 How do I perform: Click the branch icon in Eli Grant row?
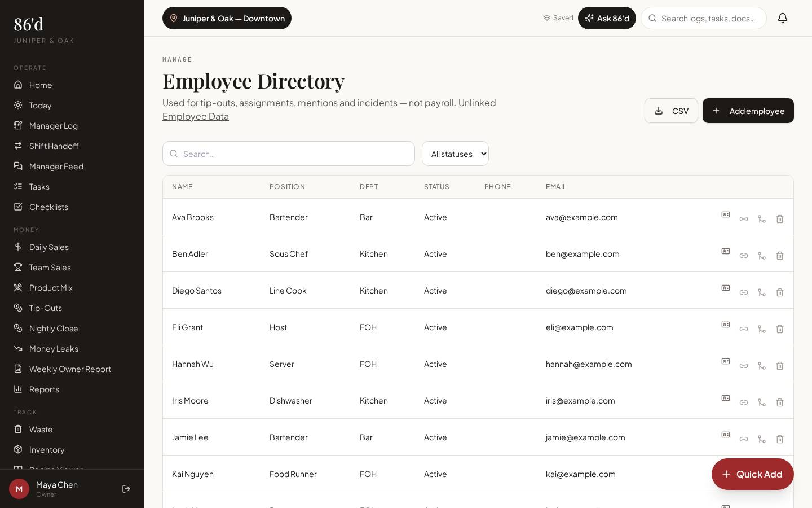pyautogui.click(x=762, y=329)
